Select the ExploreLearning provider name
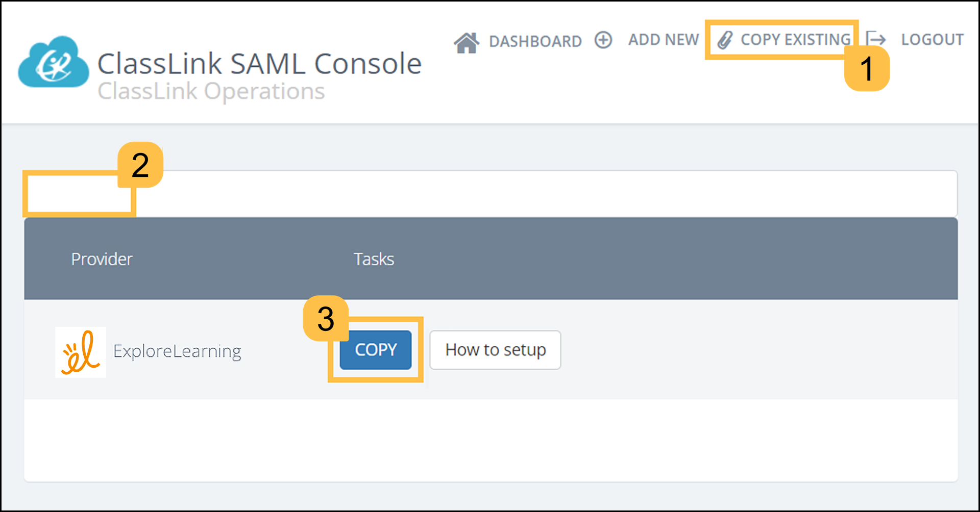980x512 pixels. [177, 351]
